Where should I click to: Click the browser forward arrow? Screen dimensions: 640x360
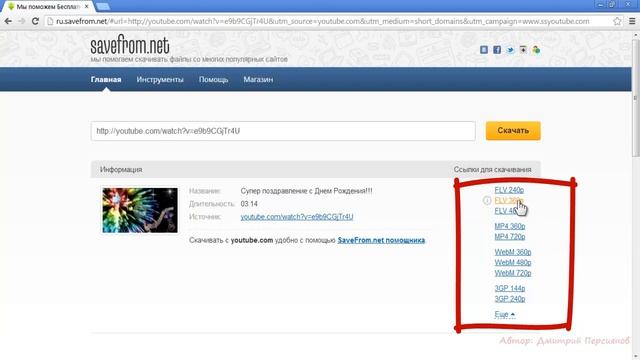pyautogui.click(x=22, y=21)
